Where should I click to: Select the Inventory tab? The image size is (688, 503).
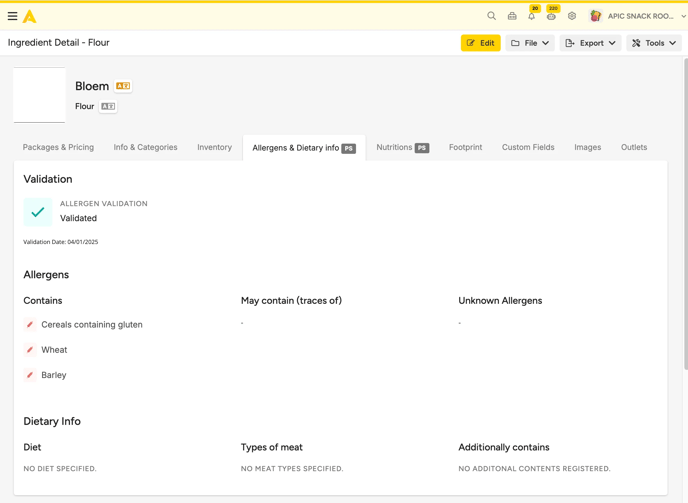coord(214,147)
